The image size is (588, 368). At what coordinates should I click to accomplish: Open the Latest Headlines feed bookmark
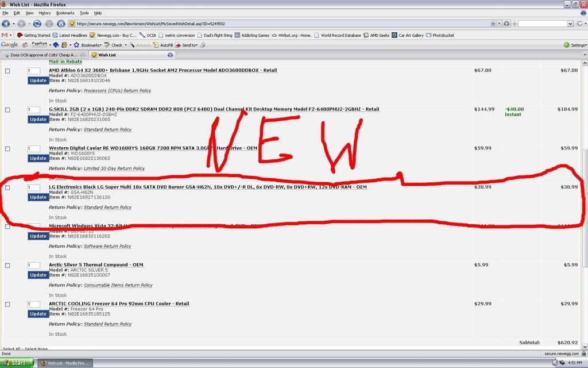(x=70, y=35)
